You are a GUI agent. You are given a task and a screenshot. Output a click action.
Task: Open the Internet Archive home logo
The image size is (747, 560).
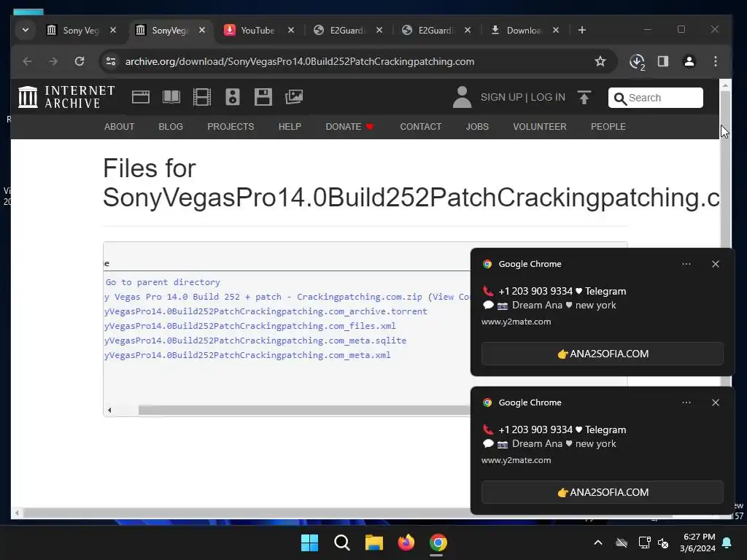(x=66, y=97)
